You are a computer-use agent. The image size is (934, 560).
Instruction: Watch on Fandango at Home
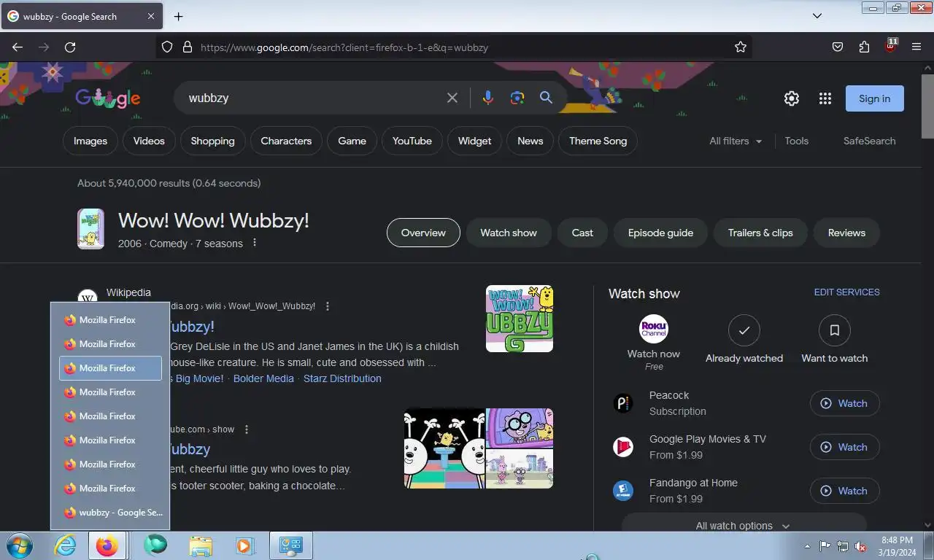[844, 491]
